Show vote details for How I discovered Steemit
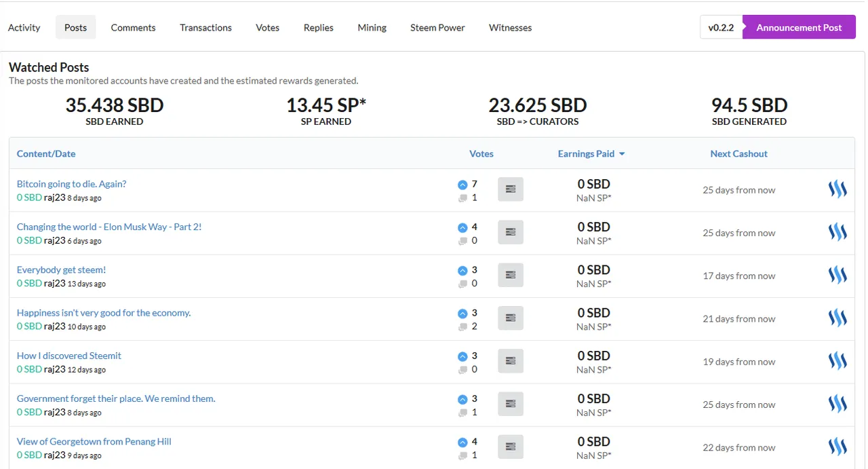Screen dimensions: 868x469 [511, 360]
